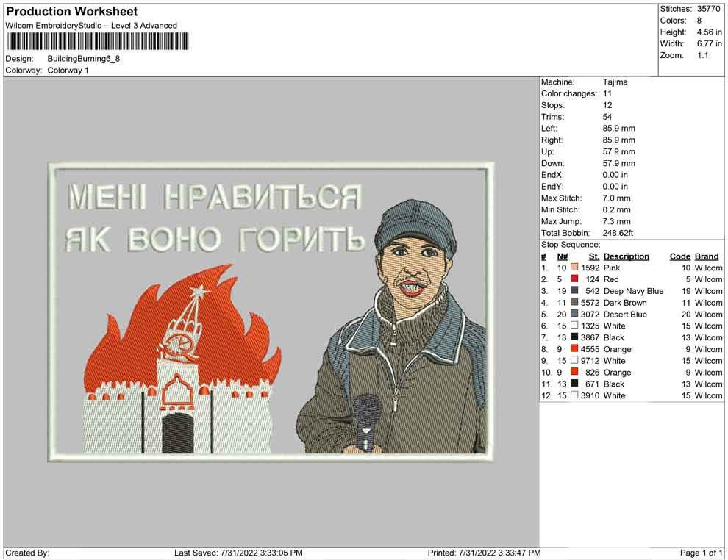Click the 'Created By:' footer label
This screenshot has height=560, width=728.
coord(27,553)
